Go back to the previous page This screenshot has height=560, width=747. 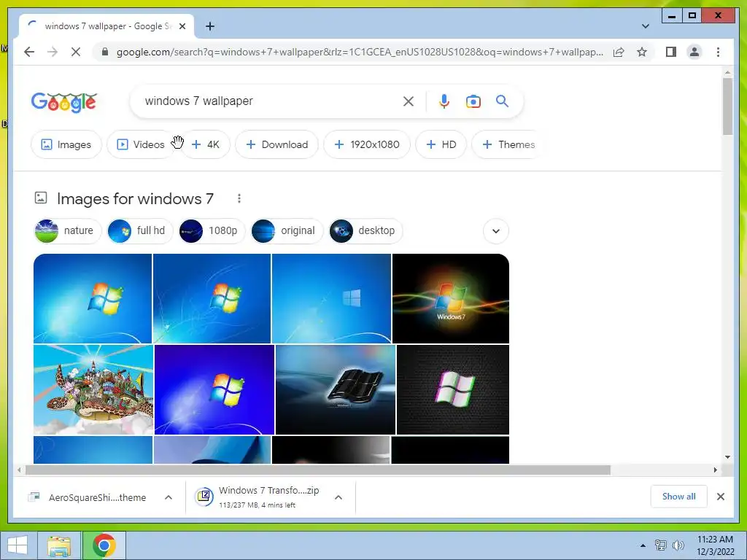[29, 52]
